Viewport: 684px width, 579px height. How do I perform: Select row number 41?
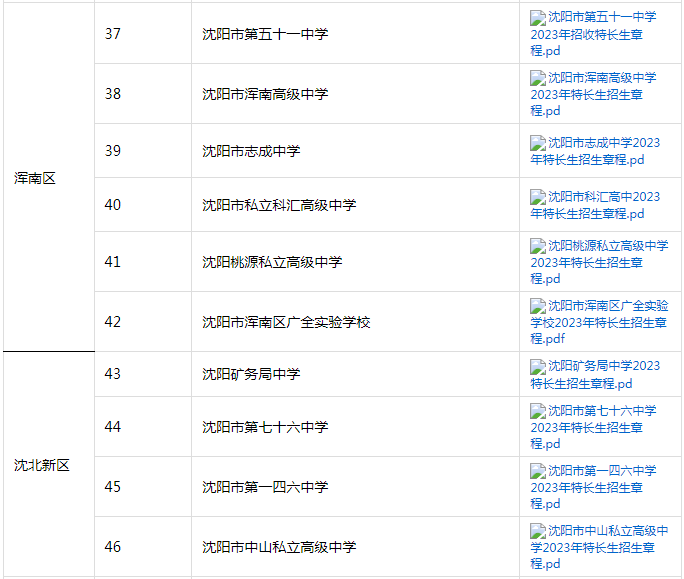(113, 262)
